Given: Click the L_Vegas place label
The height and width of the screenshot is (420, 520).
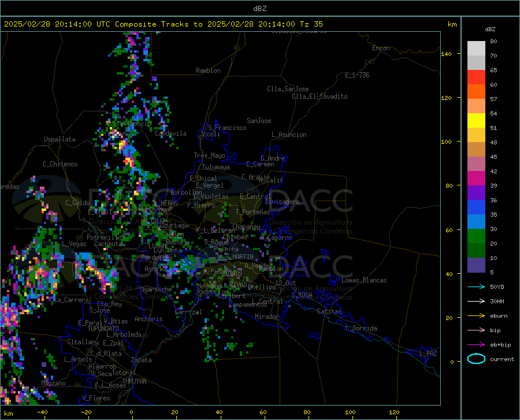Looking at the screenshot, I should 74,244.
